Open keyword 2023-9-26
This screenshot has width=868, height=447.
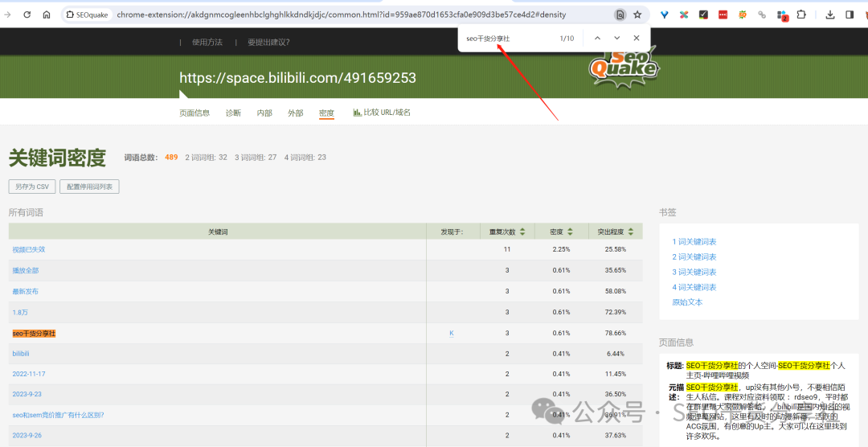(x=27, y=436)
